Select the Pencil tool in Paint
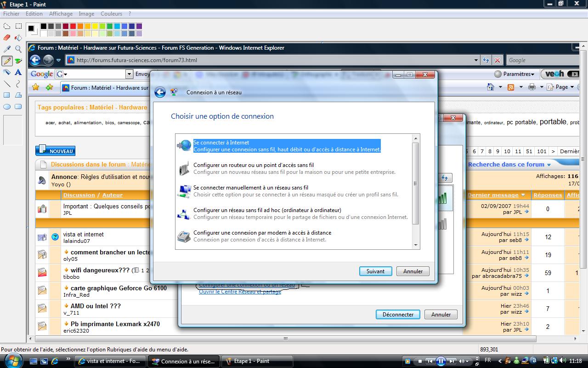This screenshot has width=588, height=368. (x=7, y=61)
